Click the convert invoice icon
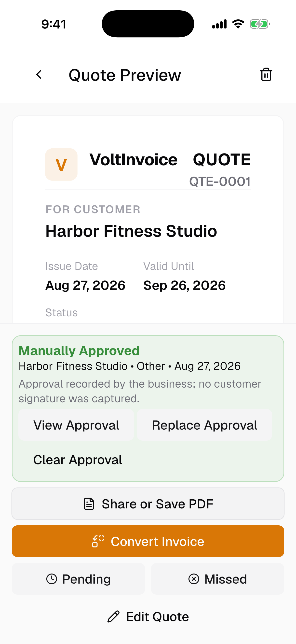 point(98,541)
